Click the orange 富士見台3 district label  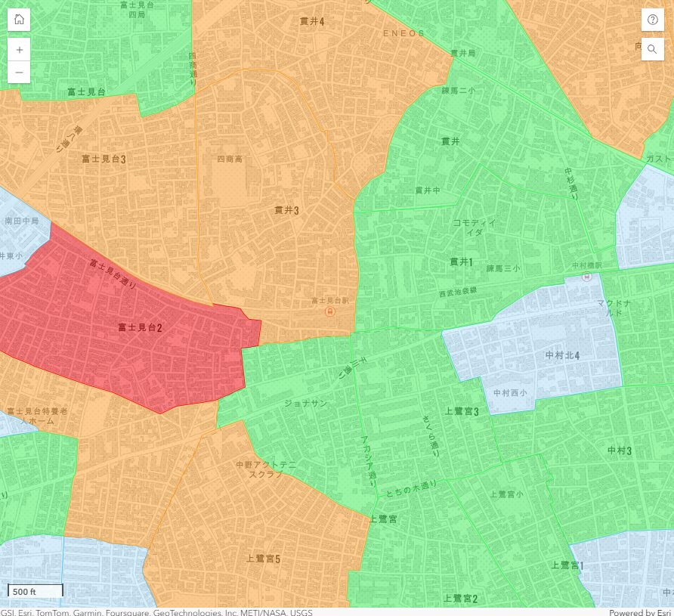(x=104, y=159)
